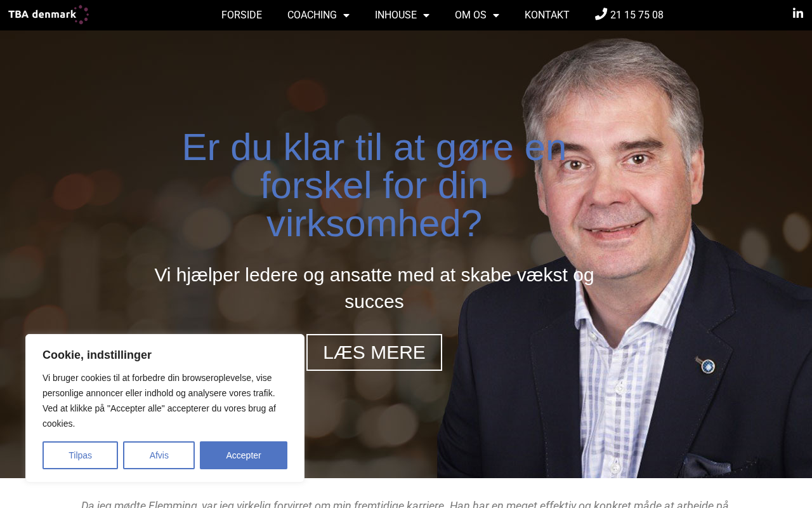Expand the Om os dropdown arrow

pos(496,15)
